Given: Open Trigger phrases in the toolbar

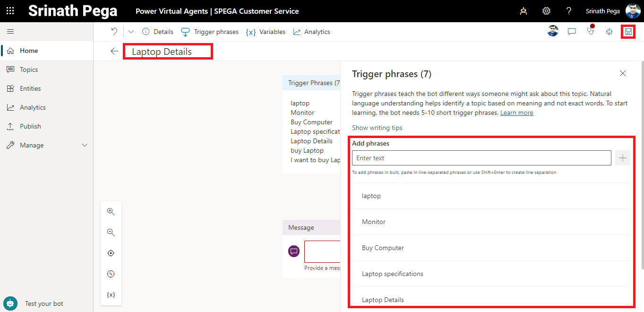Looking at the screenshot, I should pos(210,32).
